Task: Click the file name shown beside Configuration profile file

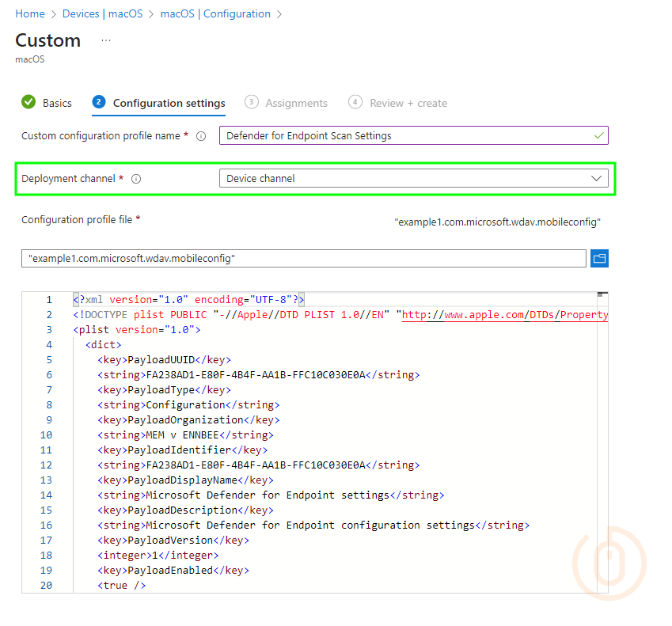Action: pyautogui.click(x=498, y=222)
